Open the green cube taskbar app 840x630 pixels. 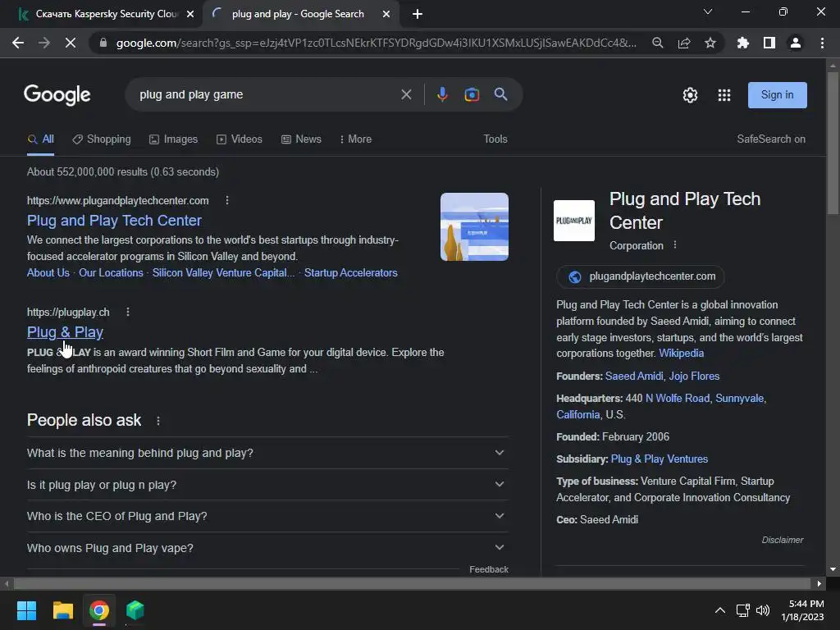tap(135, 610)
